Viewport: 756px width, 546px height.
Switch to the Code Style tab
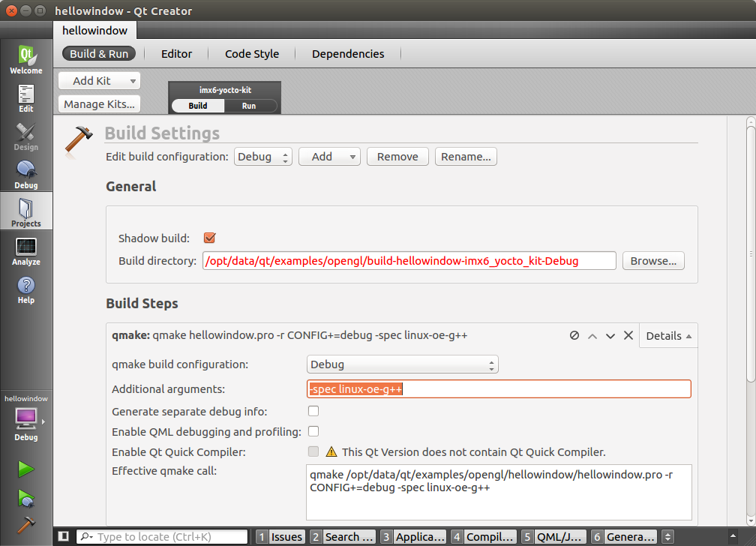[252, 54]
